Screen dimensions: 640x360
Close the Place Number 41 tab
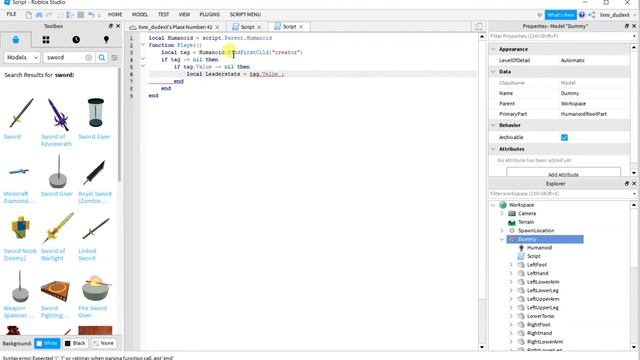pos(217,27)
